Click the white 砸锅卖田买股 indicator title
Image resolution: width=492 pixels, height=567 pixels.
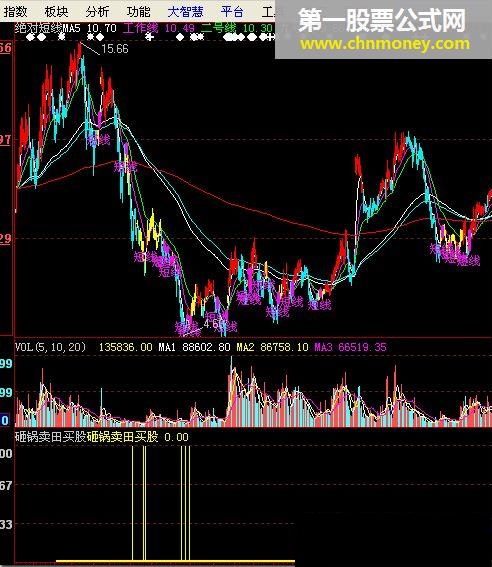click(51, 437)
